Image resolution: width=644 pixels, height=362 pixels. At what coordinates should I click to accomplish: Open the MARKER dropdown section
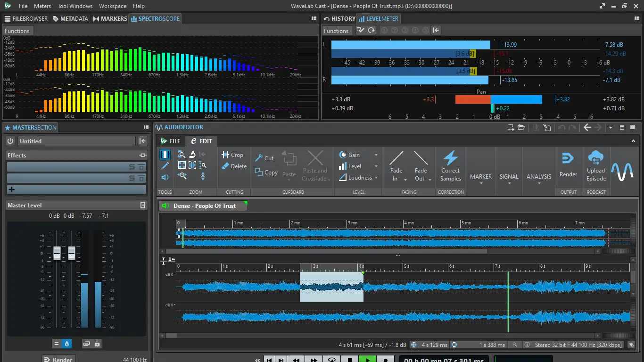click(x=481, y=179)
